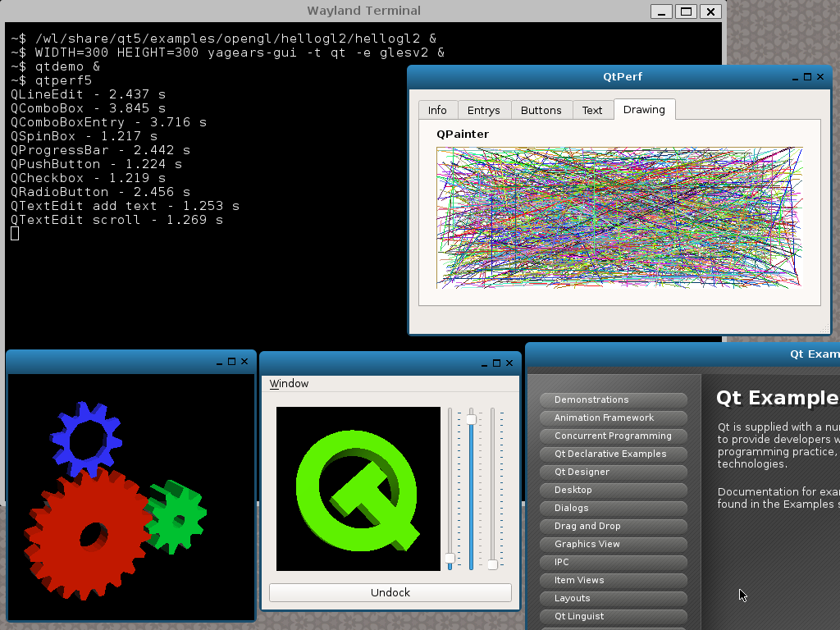840x630 pixels.
Task: Select the Drawing tab in QtPerf
Action: [644, 109]
